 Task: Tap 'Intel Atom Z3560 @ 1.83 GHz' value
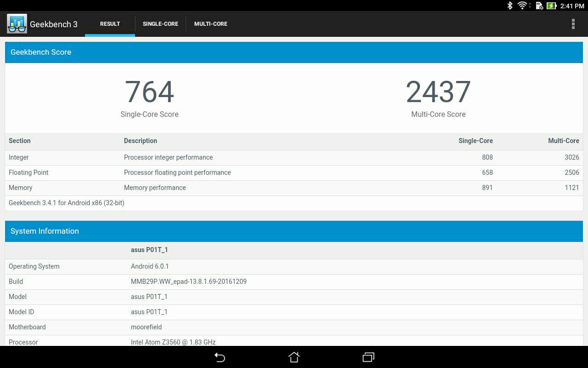tap(173, 342)
